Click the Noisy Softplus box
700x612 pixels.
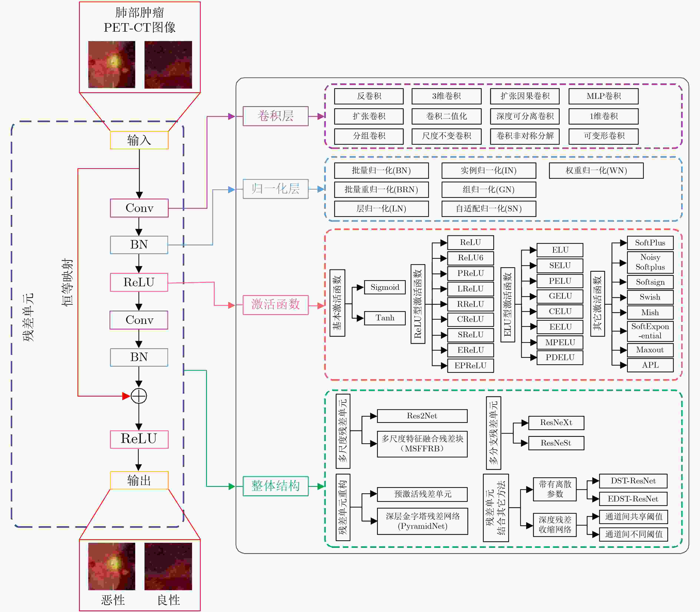tap(650, 262)
